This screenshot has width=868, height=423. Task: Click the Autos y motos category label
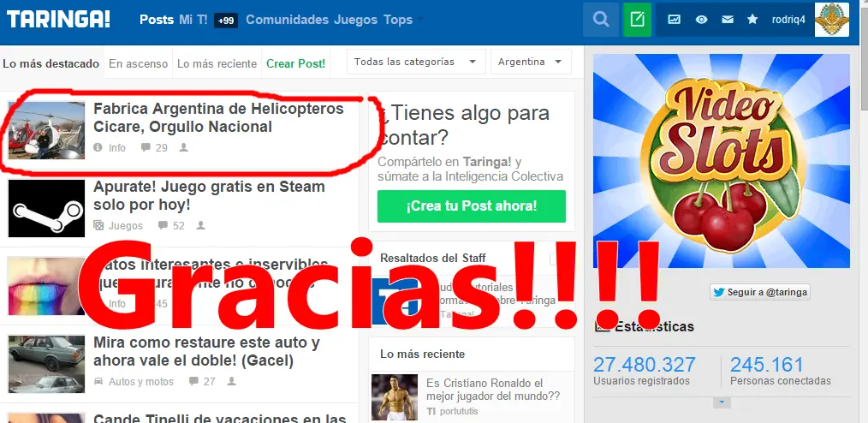[x=141, y=382]
